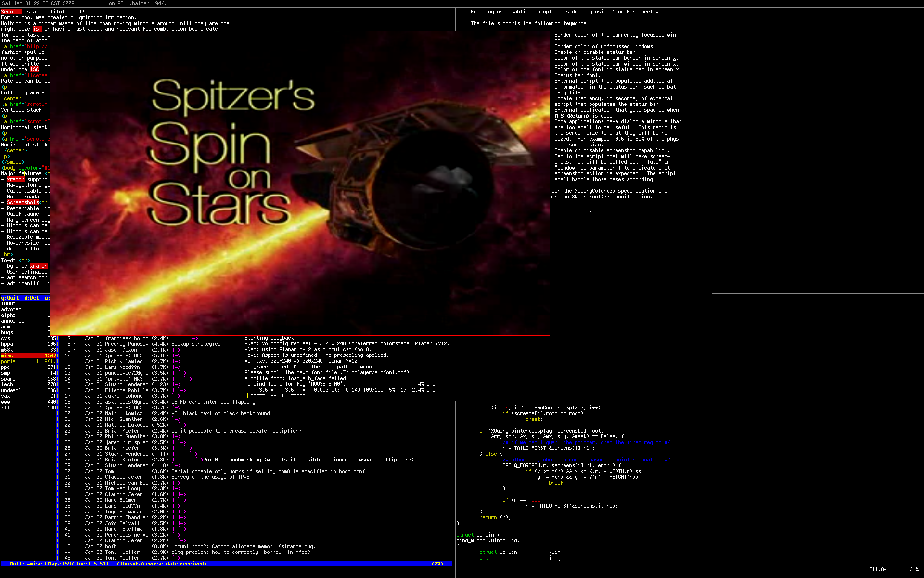924x578 pixels.
Task: Click the 'q:Quit' command in the mailbox header
Action: point(10,298)
